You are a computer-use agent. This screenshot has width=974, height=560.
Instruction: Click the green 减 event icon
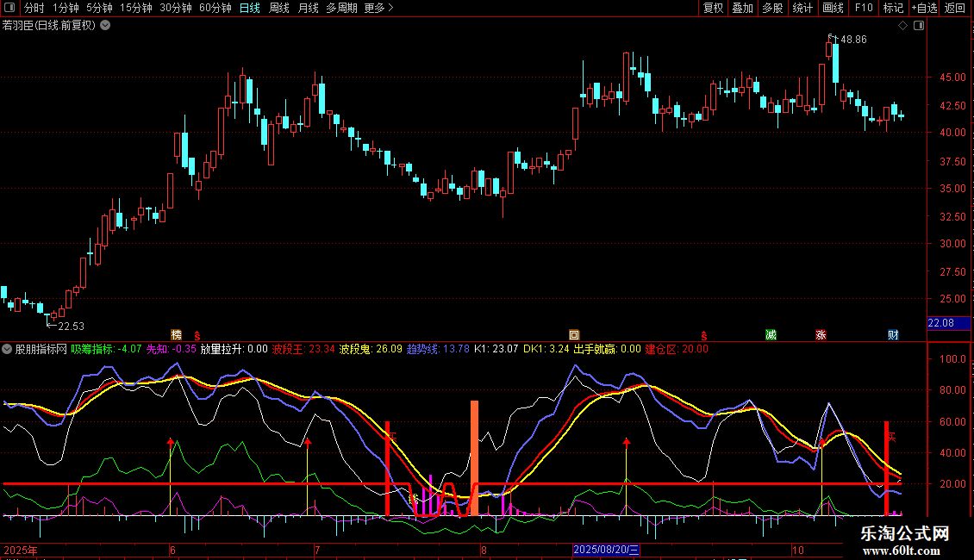[x=771, y=335]
